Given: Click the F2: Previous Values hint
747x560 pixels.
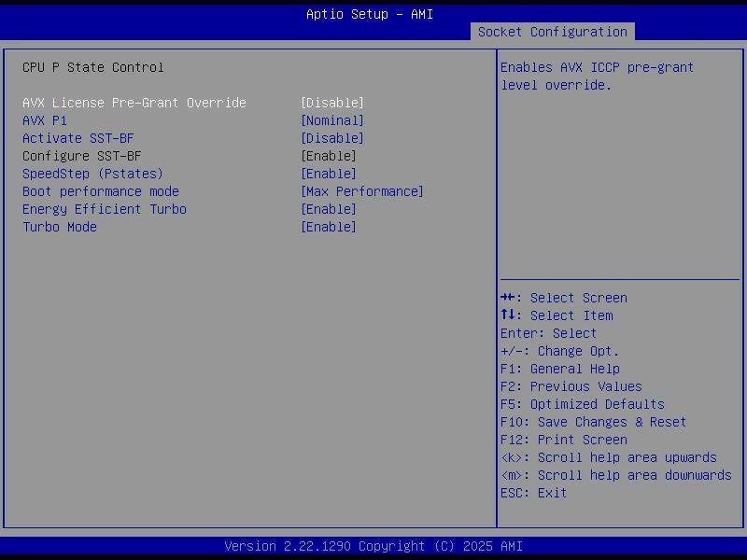Looking at the screenshot, I should 571,386.
